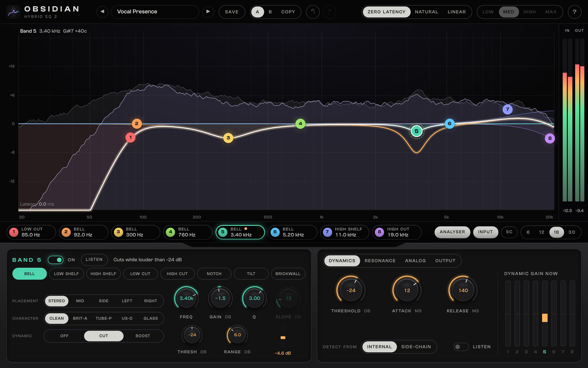Image resolution: width=588 pixels, height=368 pixels.
Task: Select High quality setting
Action: point(530,12)
